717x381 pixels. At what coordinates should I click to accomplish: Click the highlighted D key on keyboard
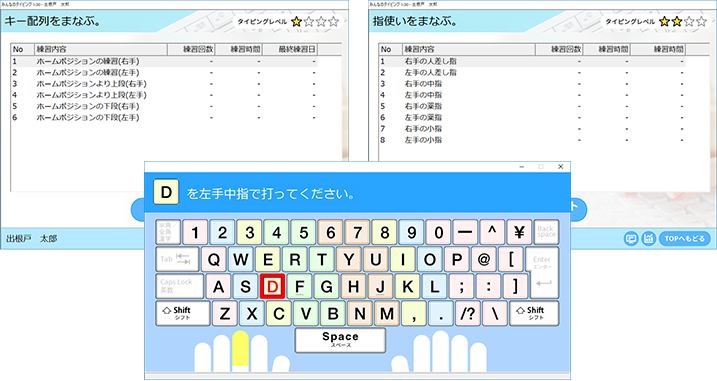[x=273, y=286]
